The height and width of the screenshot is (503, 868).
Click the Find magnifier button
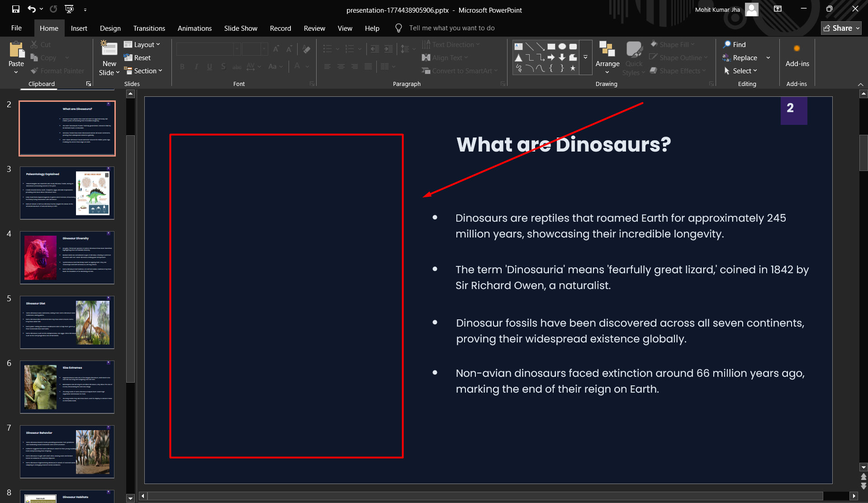point(734,44)
